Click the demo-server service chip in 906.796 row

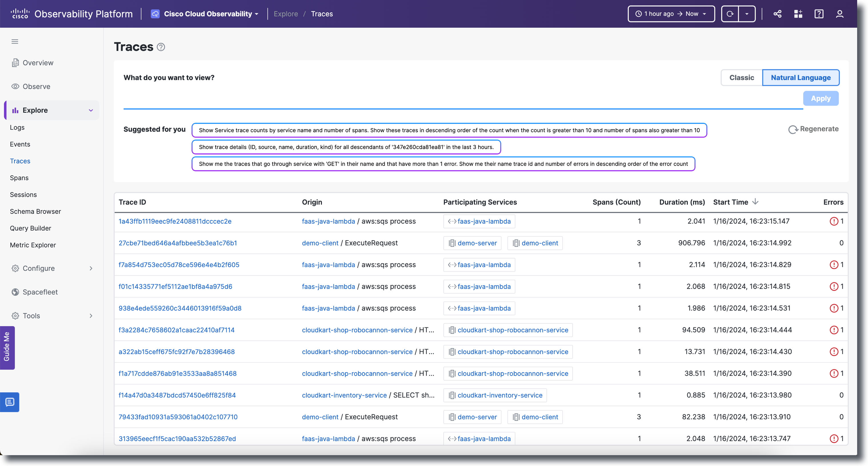pyautogui.click(x=472, y=243)
